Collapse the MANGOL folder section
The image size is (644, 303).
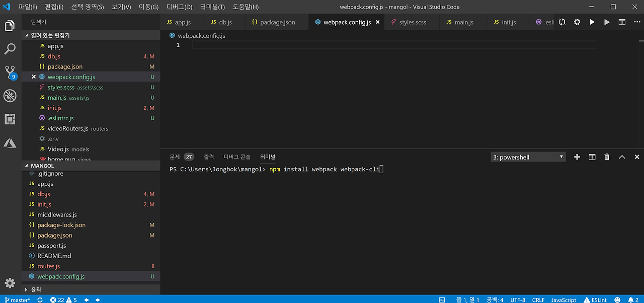91,166
